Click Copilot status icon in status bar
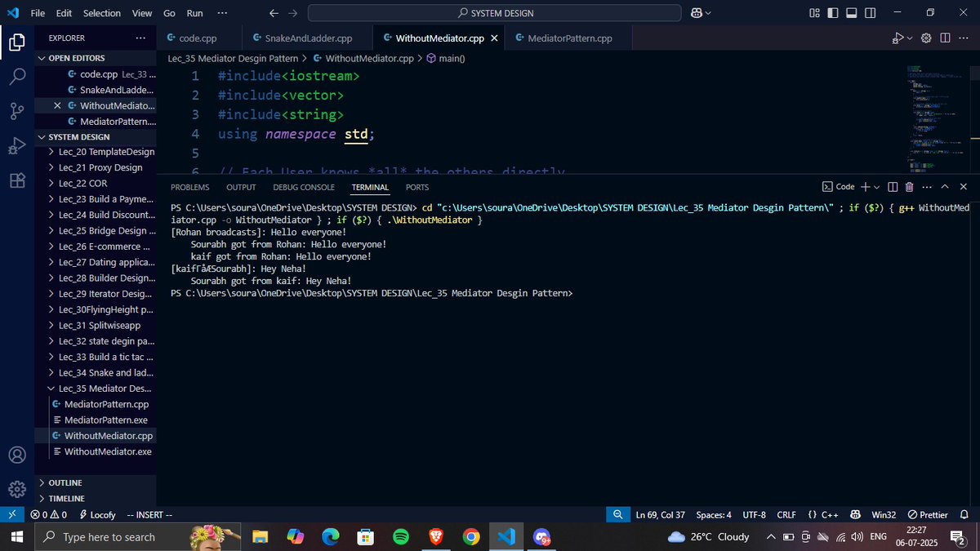980x551 pixels. point(855,515)
